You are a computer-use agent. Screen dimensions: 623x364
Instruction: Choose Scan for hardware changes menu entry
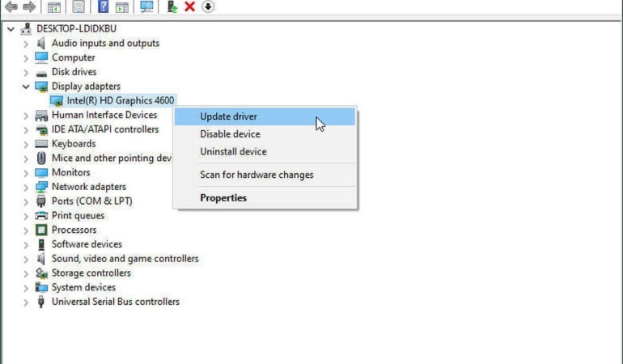(265, 175)
